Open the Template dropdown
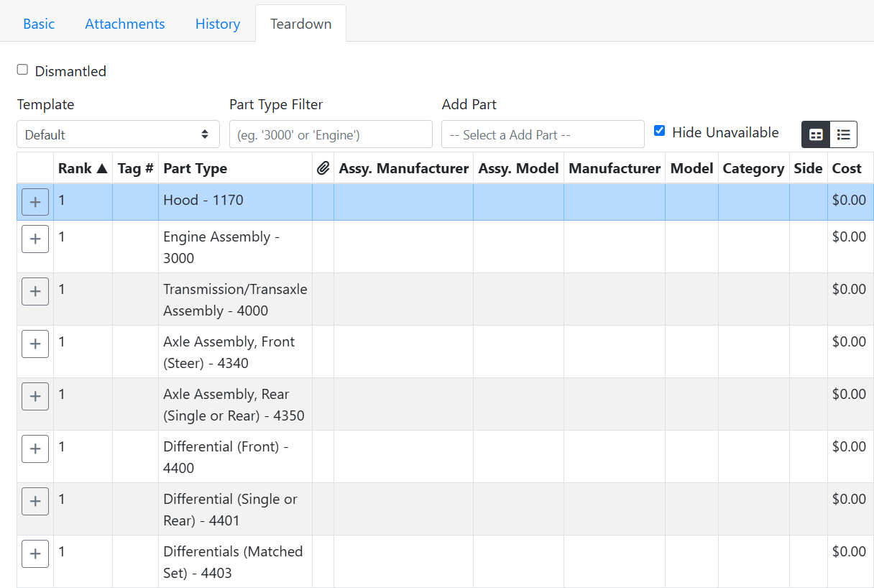874x588 pixels. coord(118,134)
